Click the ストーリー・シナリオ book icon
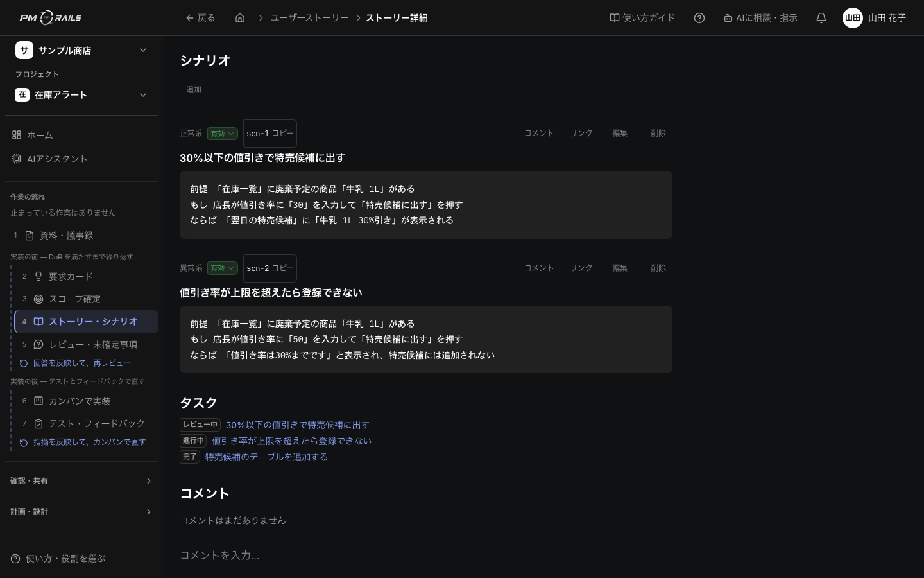 pos(38,322)
